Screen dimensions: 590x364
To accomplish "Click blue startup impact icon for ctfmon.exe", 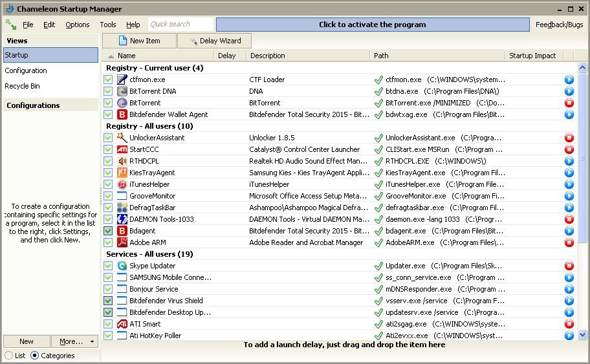I will coord(569,80).
